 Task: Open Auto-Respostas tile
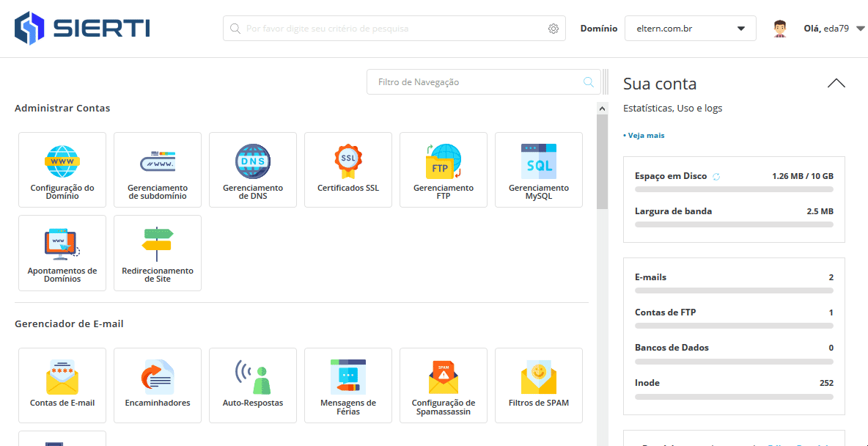click(252, 386)
